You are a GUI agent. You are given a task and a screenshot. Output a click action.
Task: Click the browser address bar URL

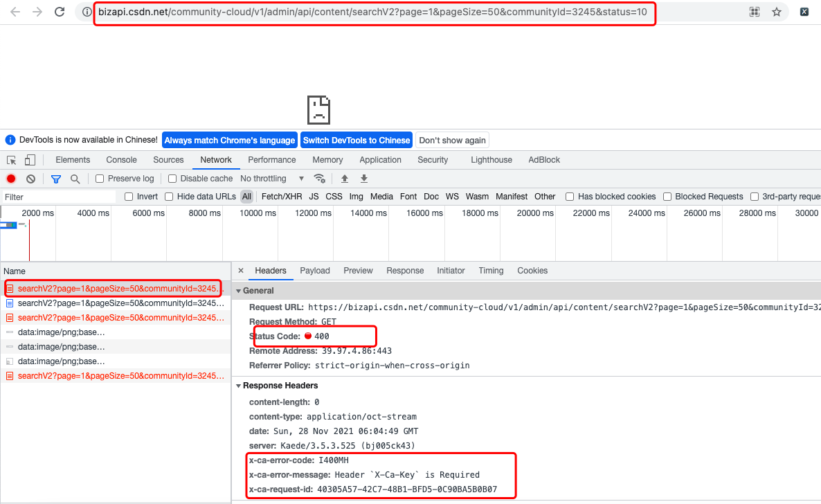pos(372,12)
